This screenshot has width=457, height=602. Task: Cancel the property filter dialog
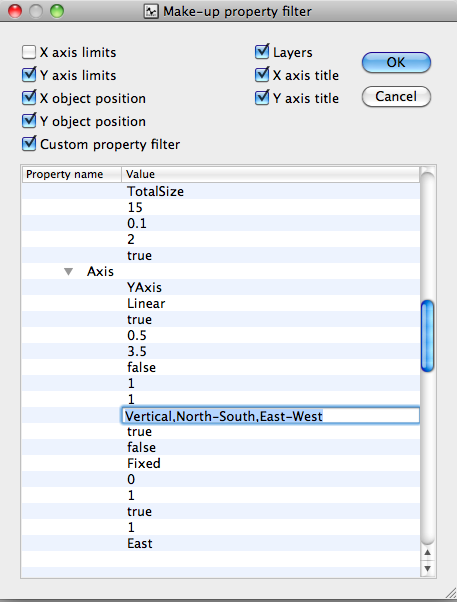coord(396,96)
